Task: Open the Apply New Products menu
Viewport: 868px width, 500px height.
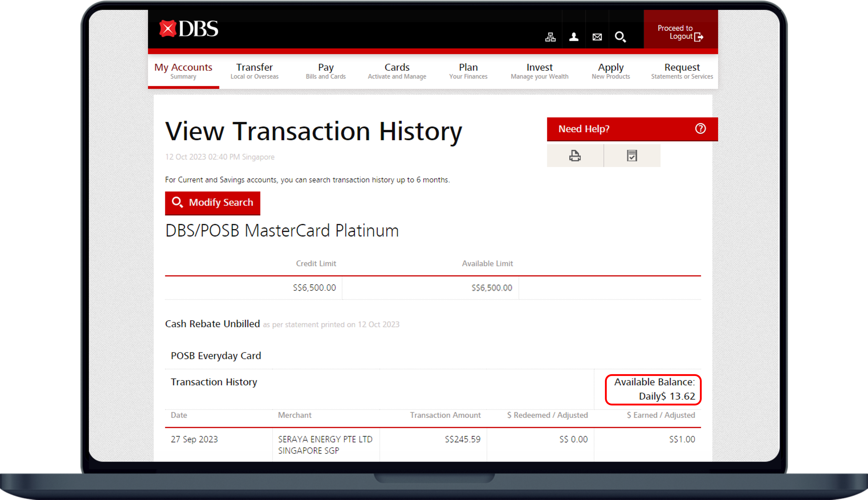Action: coord(611,71)
